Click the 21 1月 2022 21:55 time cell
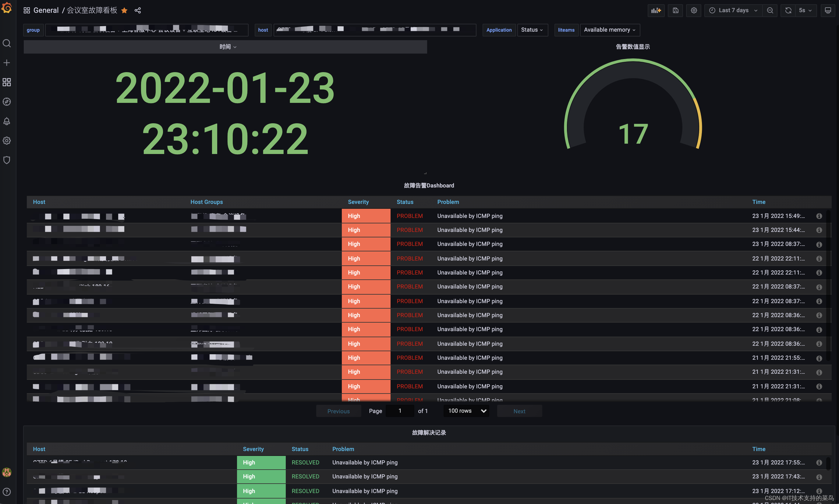The image size is (839, 504). (778, 358)
